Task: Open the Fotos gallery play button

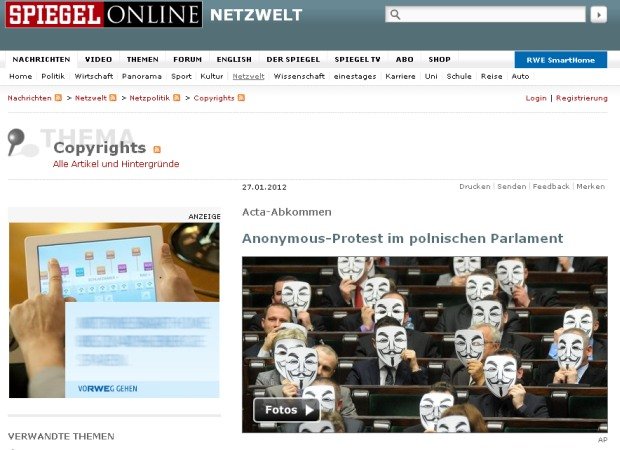Action: point(287,410)
